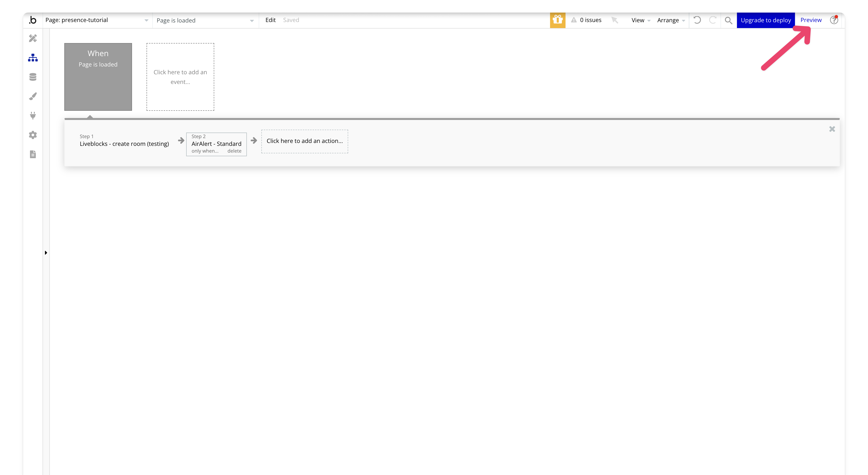Open the help question mark icon
868x475 pixels.
(x=834, y=20)
